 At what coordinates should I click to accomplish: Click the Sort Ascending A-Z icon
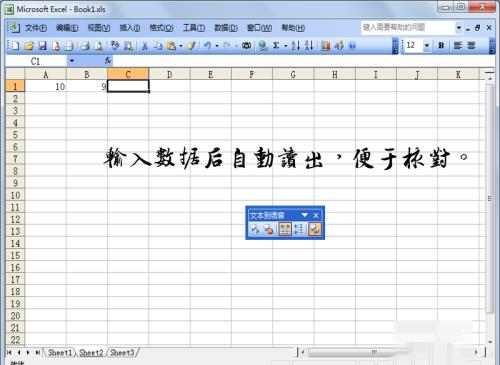pyautogui.click(x=295, y=46)
